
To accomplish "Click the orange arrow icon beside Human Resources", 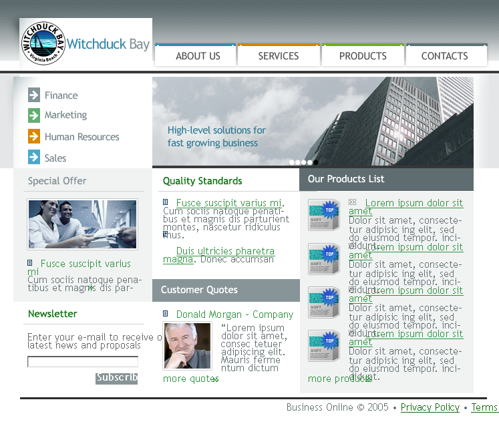I will 34,137.
